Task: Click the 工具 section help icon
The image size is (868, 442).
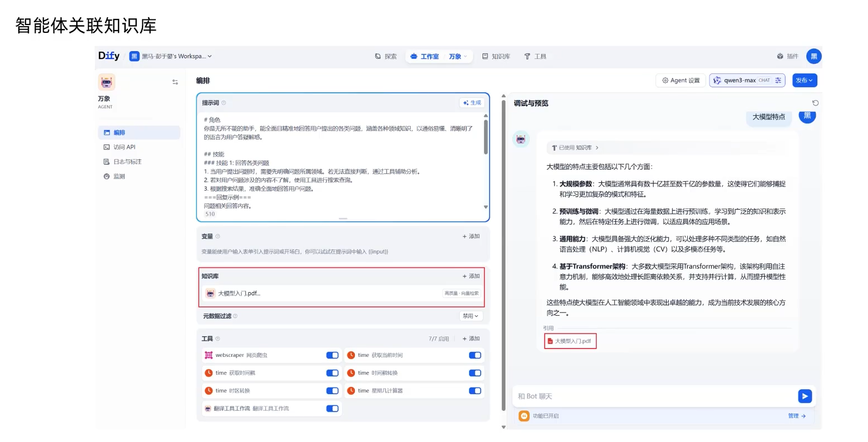Action: coord(218,339)
